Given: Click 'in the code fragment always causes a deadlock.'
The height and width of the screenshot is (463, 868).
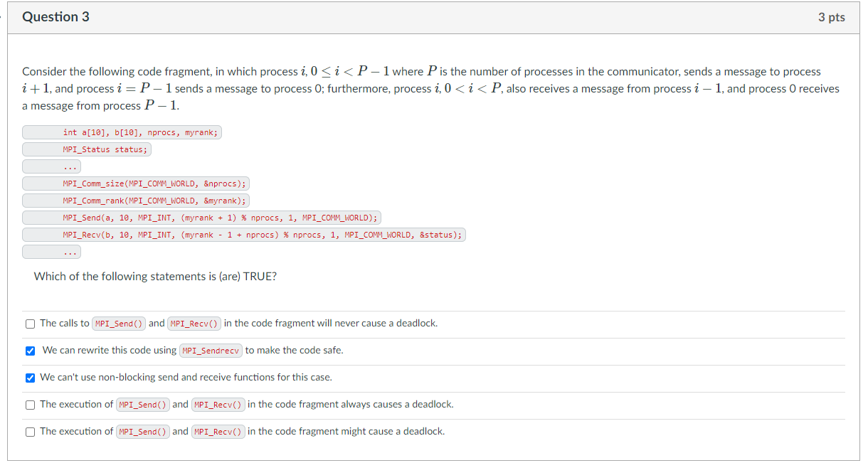Looking at the screenshot, I should [x=350, y=405].
